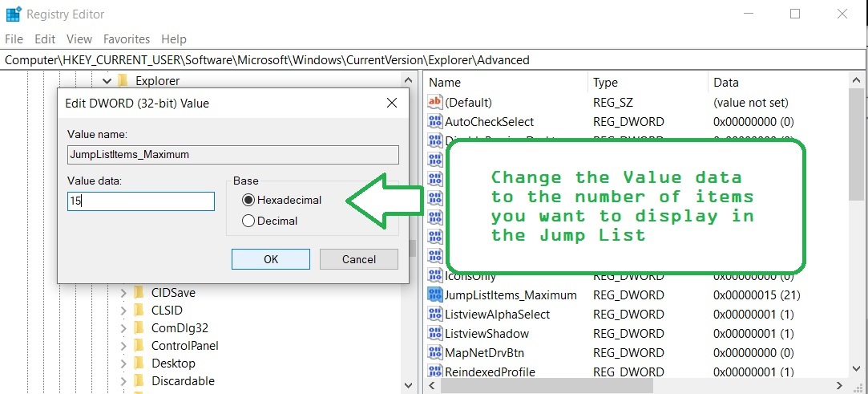Click the ListviewAlphaSelect DWORD icon
This screenshot has height=394, width=868.
[x=435, y=315]
